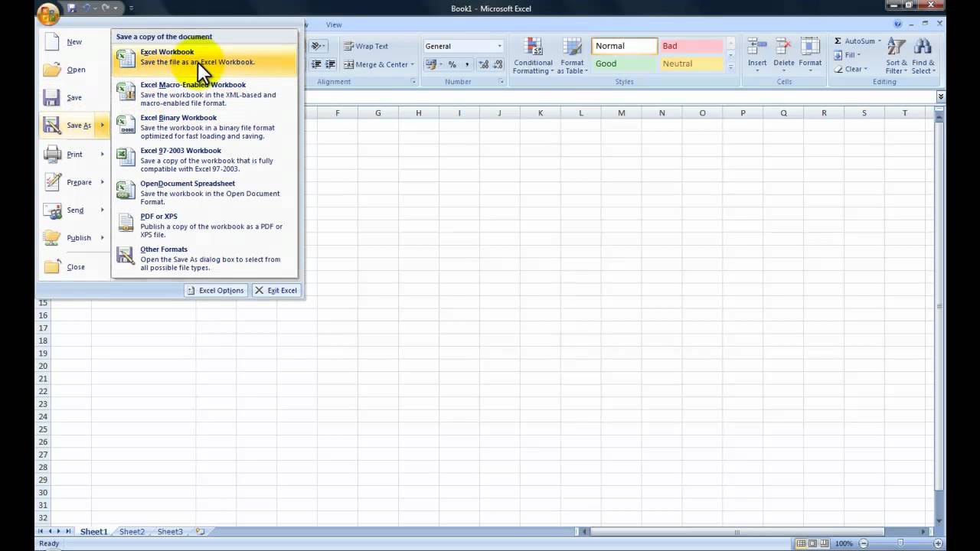Apply the Normal cell style
The image size is (980, 551).
point(624,46)
